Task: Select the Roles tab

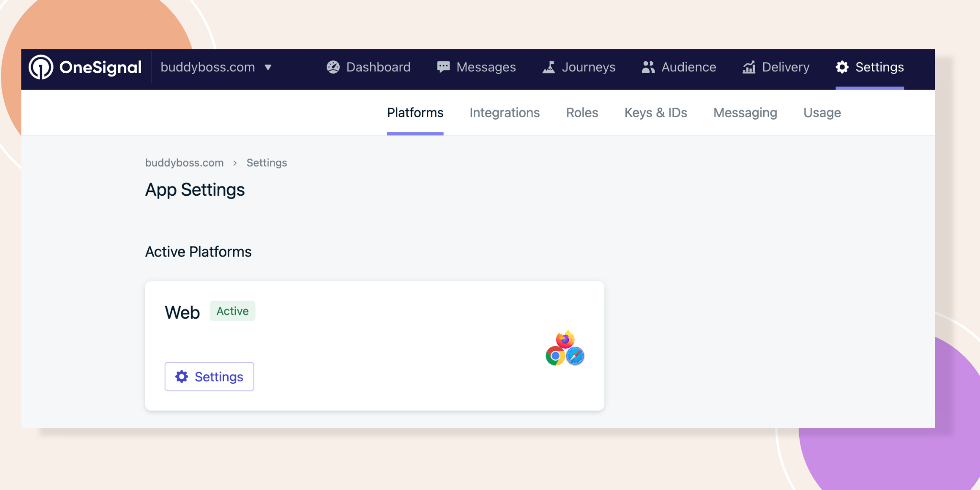Action: click(x=582, y=113)
